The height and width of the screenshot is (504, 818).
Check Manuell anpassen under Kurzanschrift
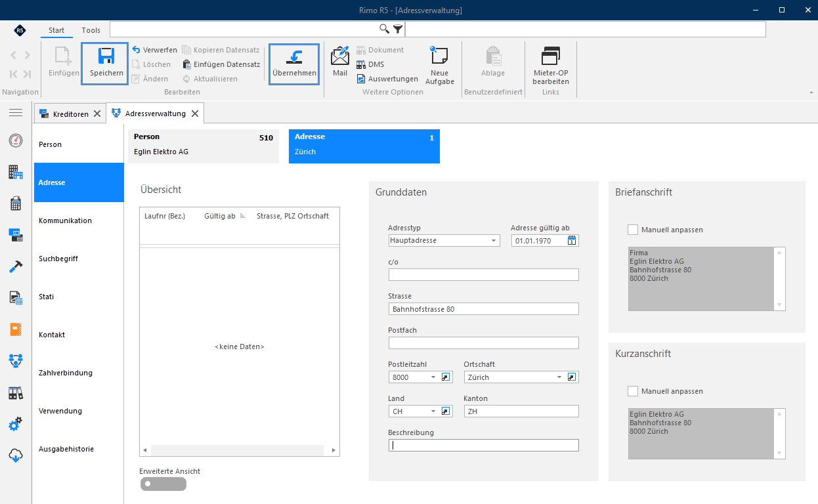click(x=633, y=391)
